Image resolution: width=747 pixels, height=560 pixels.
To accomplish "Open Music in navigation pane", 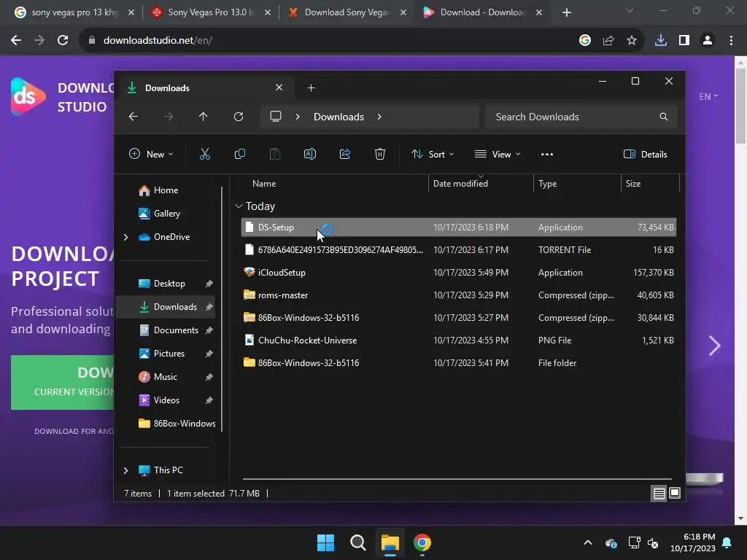I will click(166, 377).
